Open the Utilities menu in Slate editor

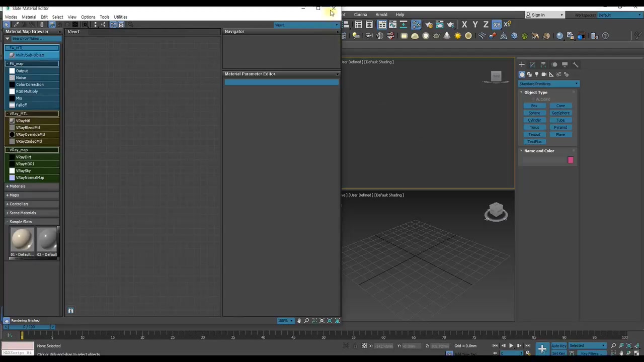[x=120, y=17]
